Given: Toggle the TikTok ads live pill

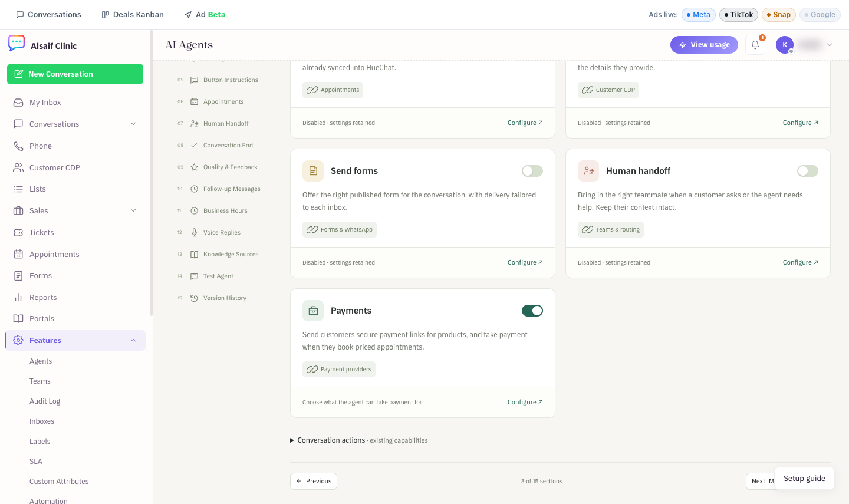Looking at the screenshot, I should tap(739, 15).
